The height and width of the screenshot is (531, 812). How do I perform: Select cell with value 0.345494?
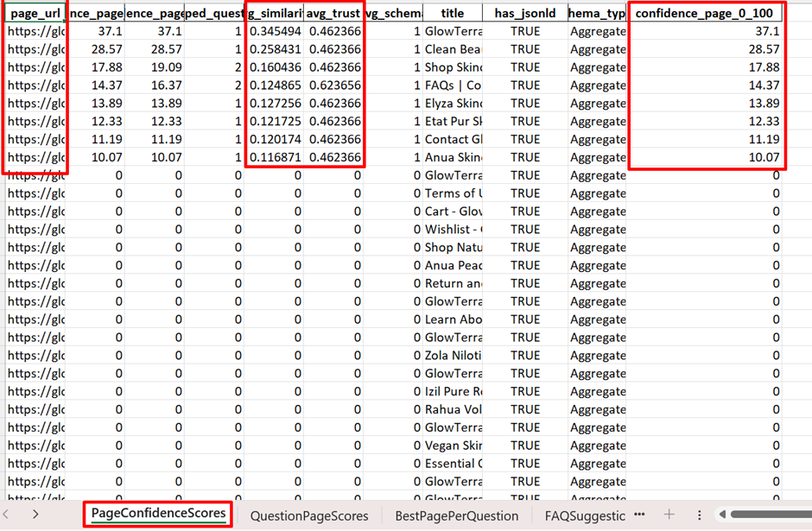click(x=274, y=31)
